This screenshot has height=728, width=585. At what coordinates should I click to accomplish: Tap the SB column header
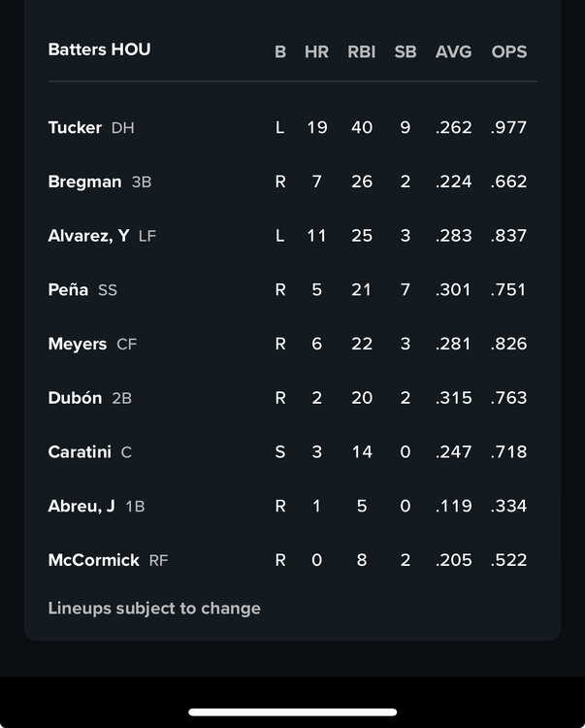[x=406, y=51]
